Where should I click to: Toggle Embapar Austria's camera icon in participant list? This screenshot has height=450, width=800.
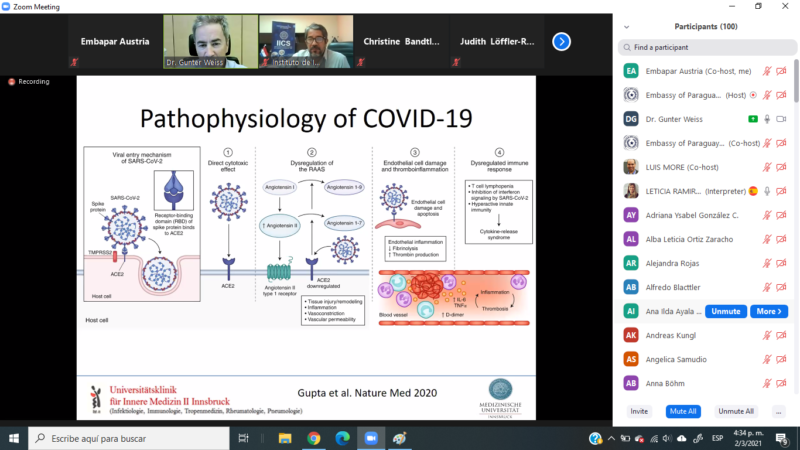[x=781, y=71]
